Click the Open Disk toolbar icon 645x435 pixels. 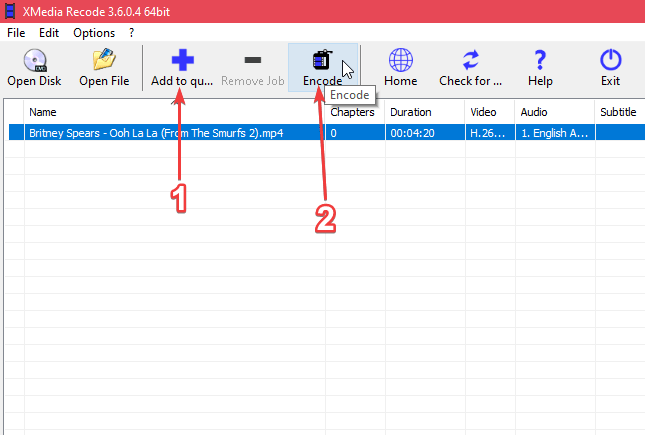34,60
